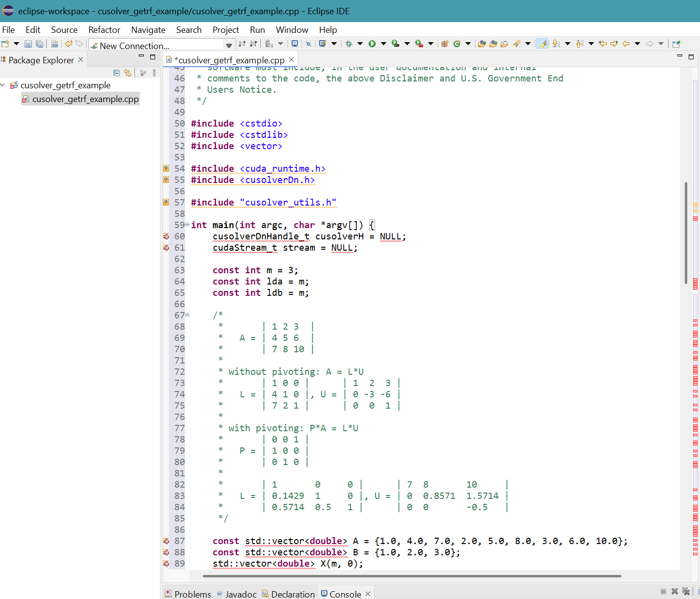Screen dimensions: 700x599
Task: Click Collapse All in Package Explorer
Action: (x=116, y=73)
